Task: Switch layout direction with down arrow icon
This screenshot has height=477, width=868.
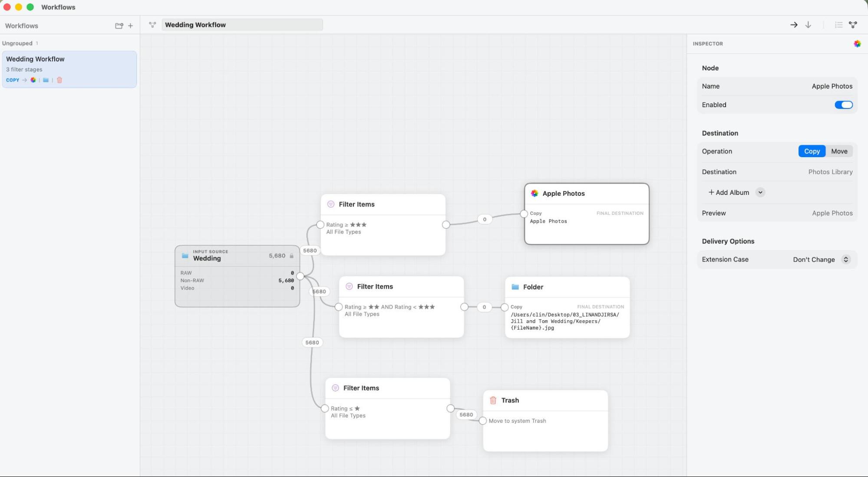Action: 808,25
